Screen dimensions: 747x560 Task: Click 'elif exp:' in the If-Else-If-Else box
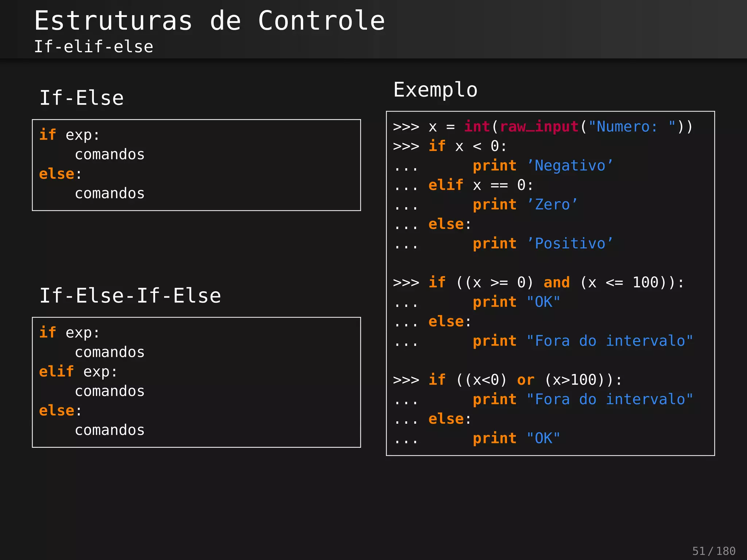[78, 372]
